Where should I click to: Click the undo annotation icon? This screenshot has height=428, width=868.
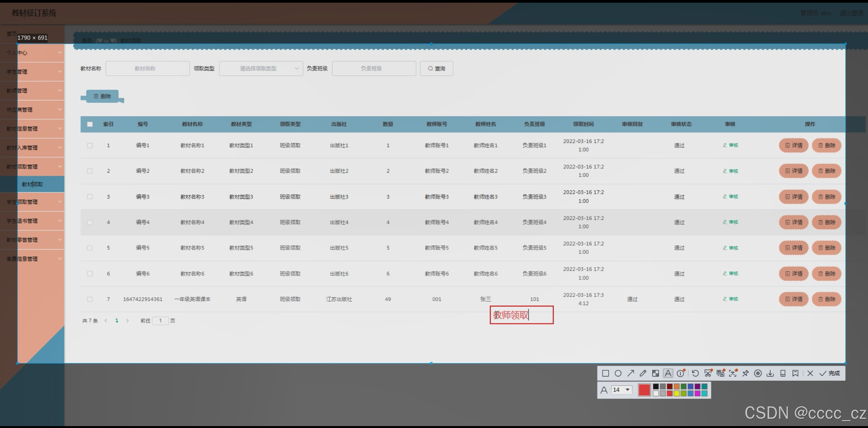pyautogui.click(x=695, y=373)
